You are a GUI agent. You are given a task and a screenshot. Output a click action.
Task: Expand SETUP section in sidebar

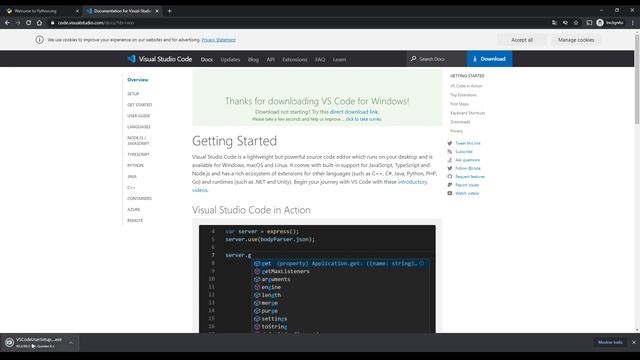(133, 94)
